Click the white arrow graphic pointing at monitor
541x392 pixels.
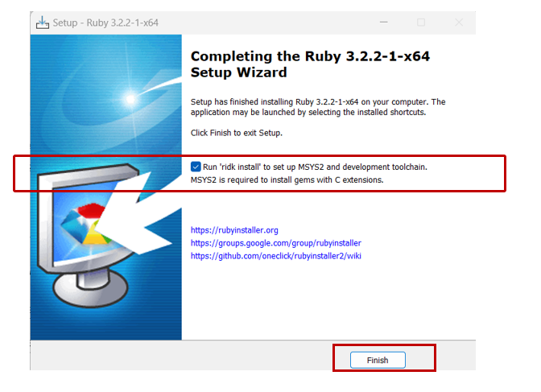pos(138,213)
